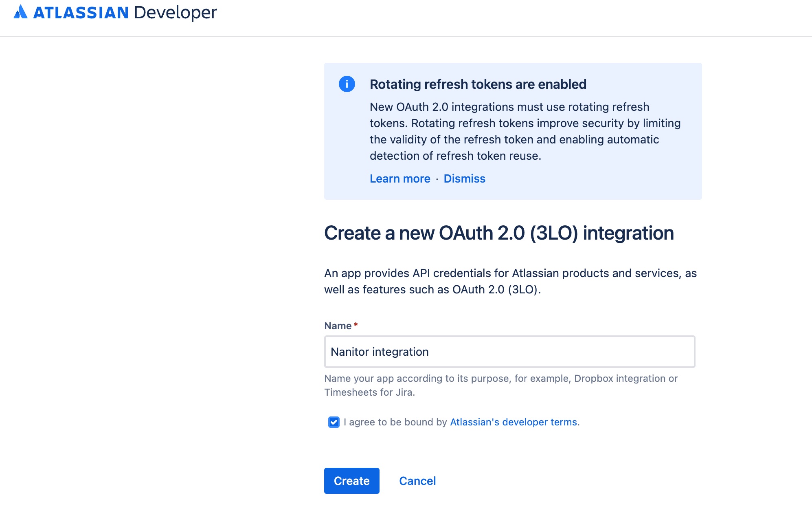Viewport: 812px width, 511px height.
Task: Dismiss the rotating refresh tokens notice
Action: pyautogui.click(x=464, y=178)
